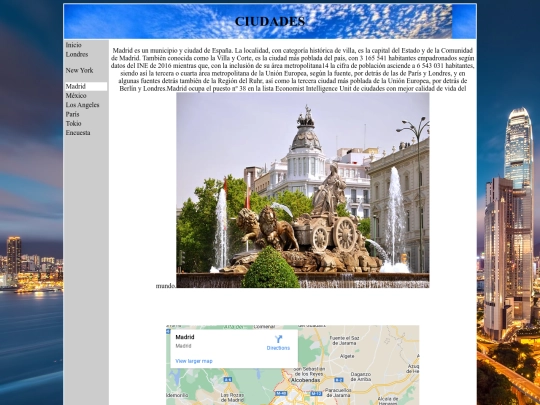The height and width of the screenshot is (405, 540).
Task: Open the Tokio page
Action: click(x=73, y=124)
